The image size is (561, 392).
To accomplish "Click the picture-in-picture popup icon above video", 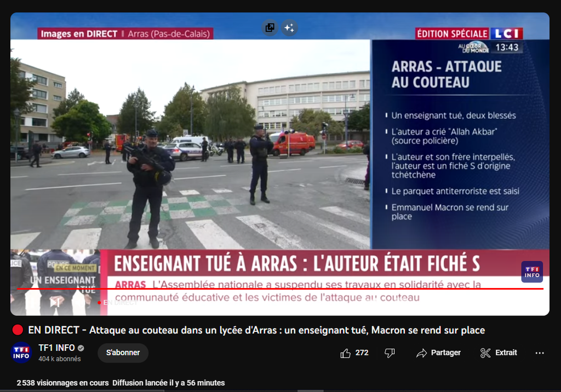I will [x=270, y=27].
